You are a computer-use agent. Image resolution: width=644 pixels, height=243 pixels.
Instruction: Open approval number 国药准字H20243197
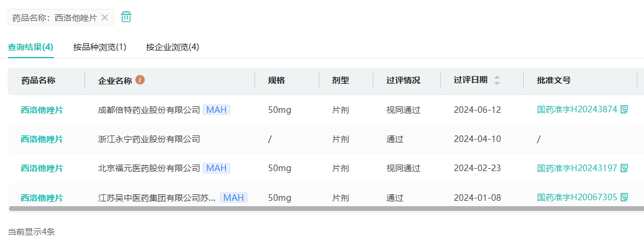tap(577, 168)
